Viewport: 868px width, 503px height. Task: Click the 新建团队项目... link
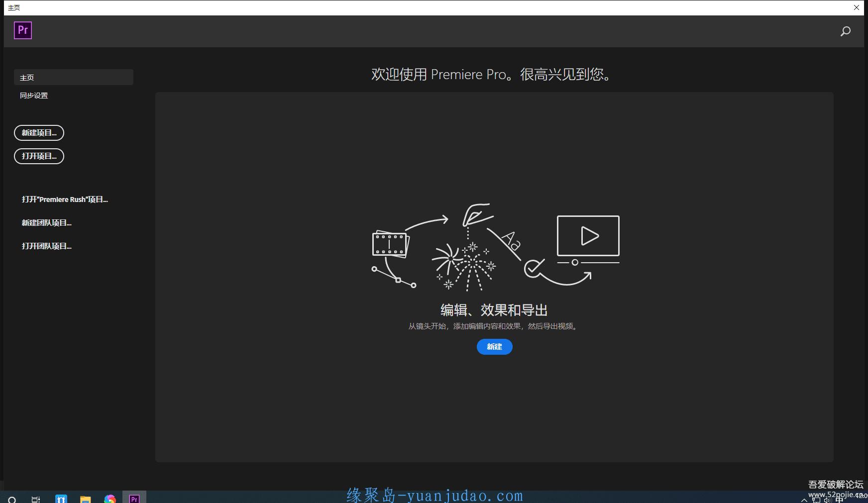(47, 222)
